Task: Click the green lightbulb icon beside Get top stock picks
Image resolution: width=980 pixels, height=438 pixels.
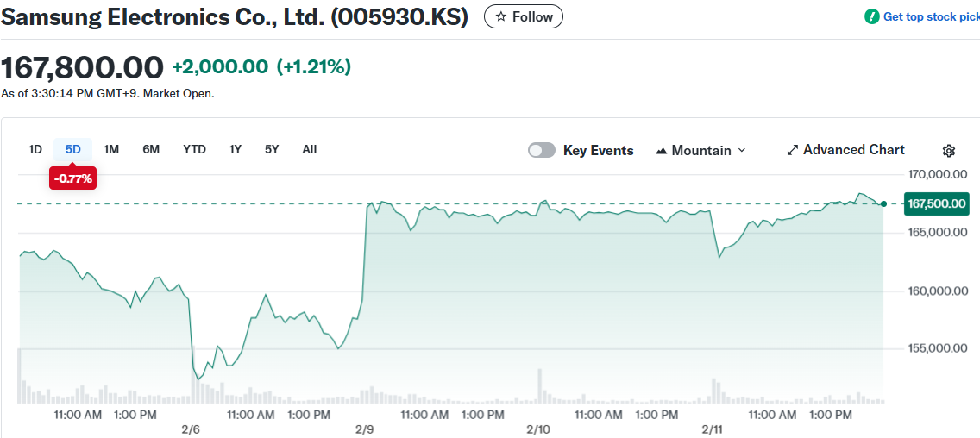Action: click(x=872, y=16)
